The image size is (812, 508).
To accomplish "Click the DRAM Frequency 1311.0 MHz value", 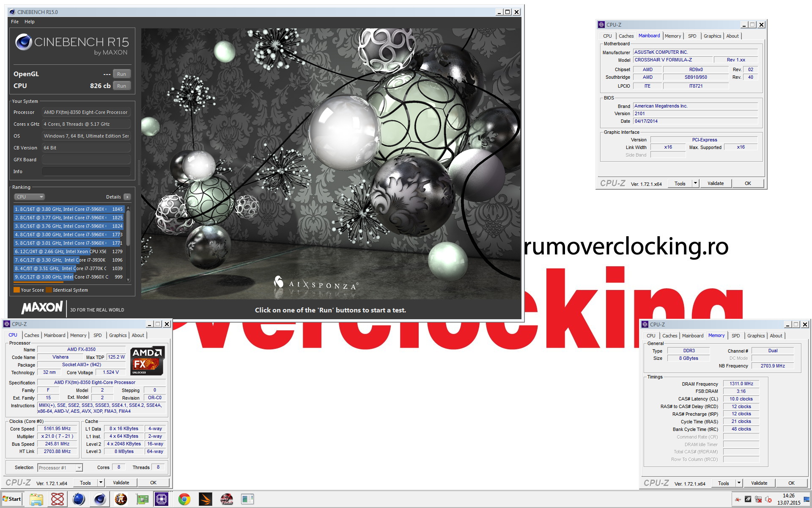I will click(741, 384).
